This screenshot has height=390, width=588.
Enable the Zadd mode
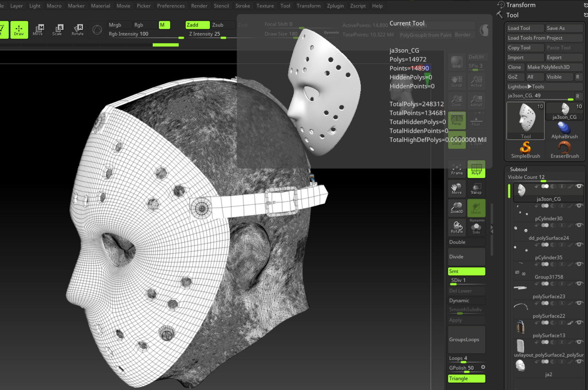(198, 25)
